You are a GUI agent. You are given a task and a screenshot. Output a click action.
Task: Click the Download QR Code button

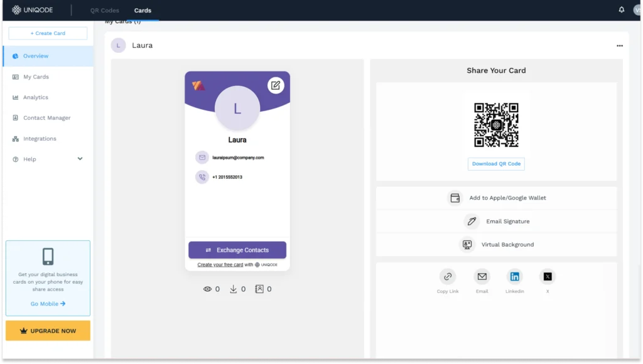coord(496,163)
